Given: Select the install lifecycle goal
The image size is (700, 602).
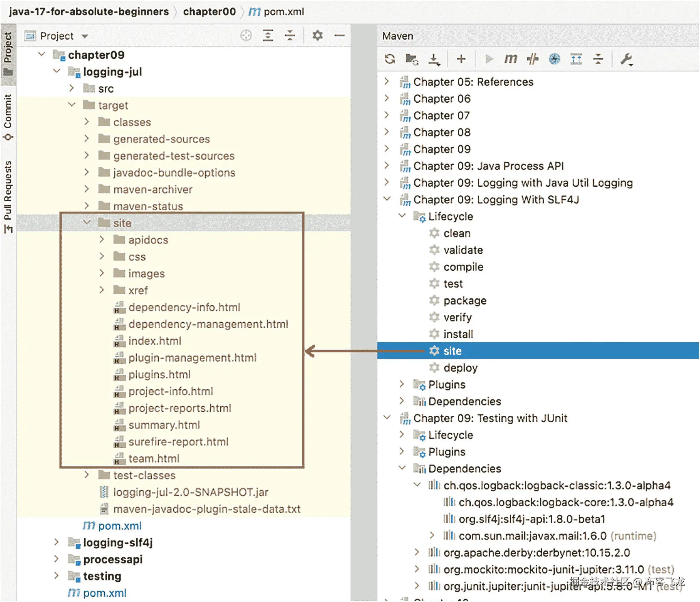Looking at the screenshot, I should 458,334.
